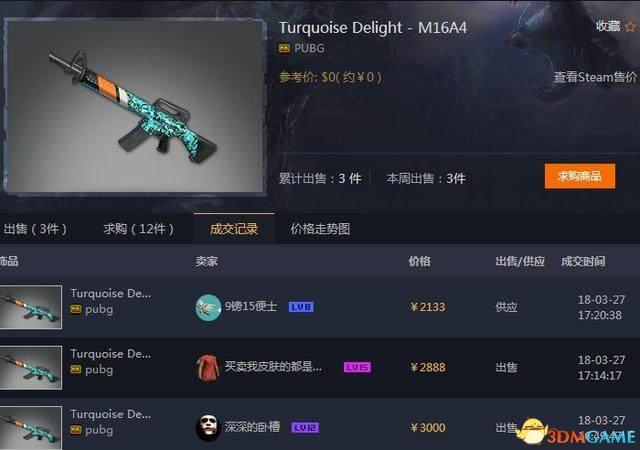The height and width of the screenshot is (450, 640).
Task: Open the 价格走势图 price trend tab
Action: coord(320,229)
